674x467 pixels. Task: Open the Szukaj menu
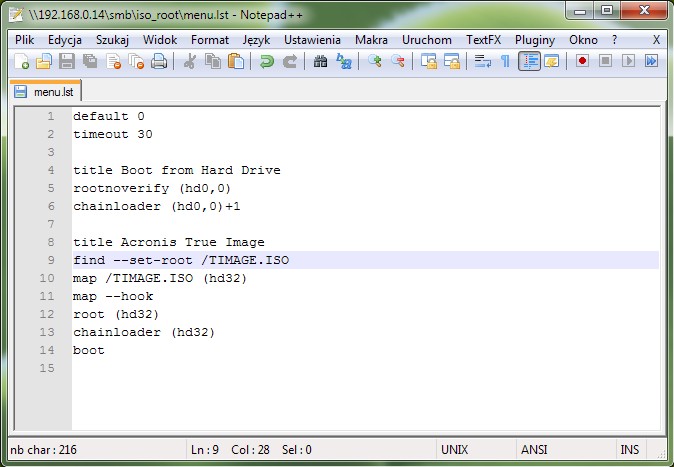(x=112, y=40)
